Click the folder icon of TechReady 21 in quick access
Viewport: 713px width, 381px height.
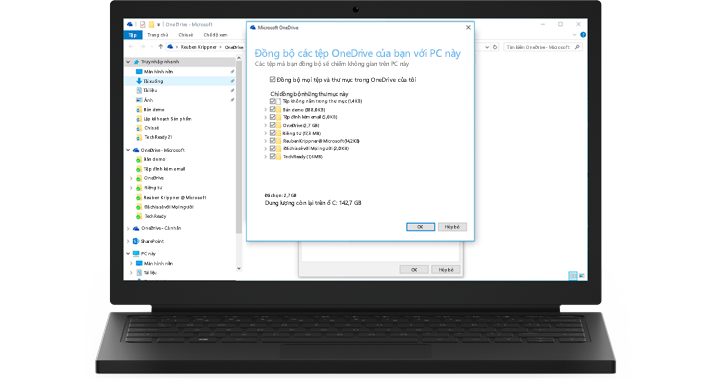[139, 137]
